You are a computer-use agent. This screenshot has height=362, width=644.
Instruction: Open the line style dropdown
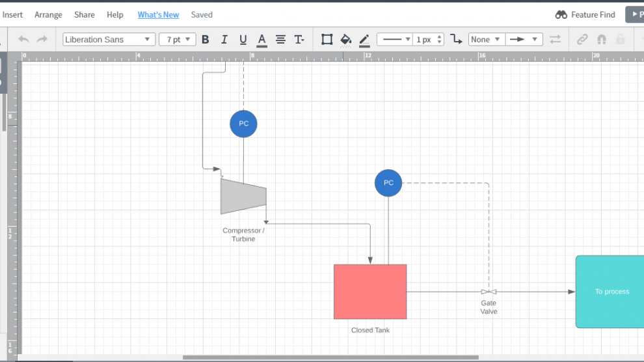(395, 40)
